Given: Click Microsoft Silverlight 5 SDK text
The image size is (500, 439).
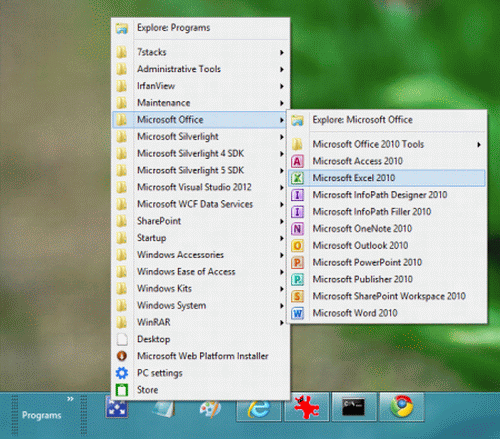Looking at the screenshot, I should [x=190, y=171].
